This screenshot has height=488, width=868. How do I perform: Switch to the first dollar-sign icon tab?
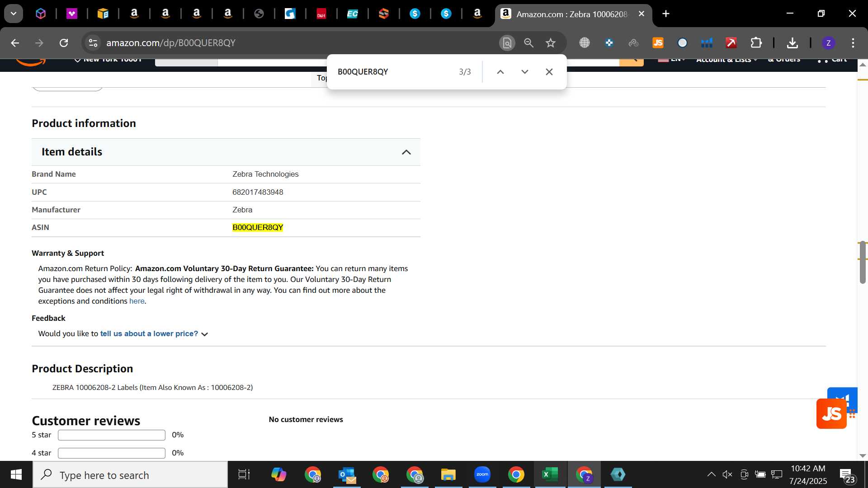tap(415, 14)
